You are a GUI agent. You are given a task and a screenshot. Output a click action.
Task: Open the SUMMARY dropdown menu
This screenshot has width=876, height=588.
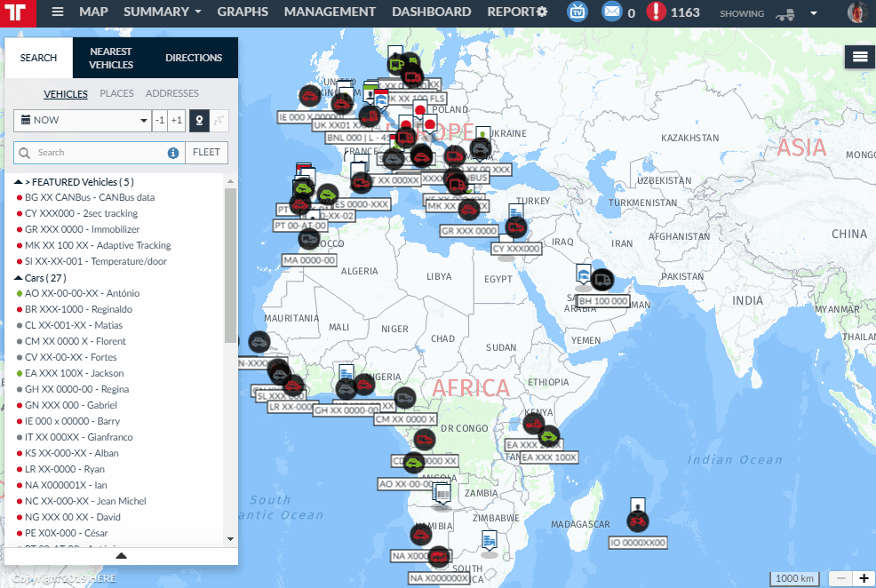point(162,12)
